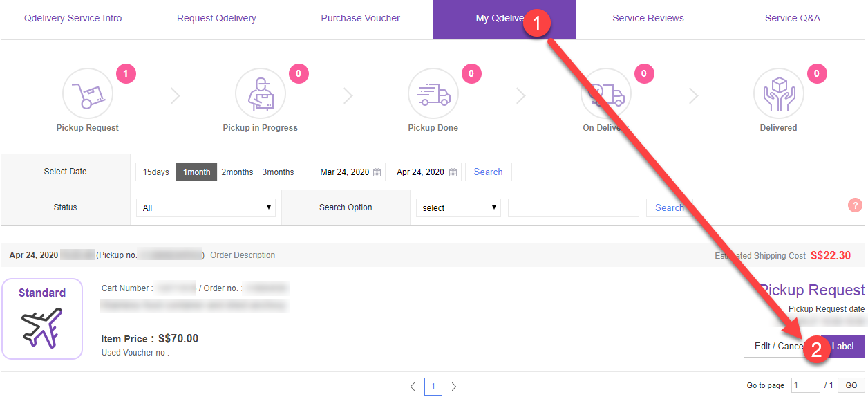This screenshot has width=868, height=397.
Task: Open the Order Description link
Action: click(x=243, y=255)
